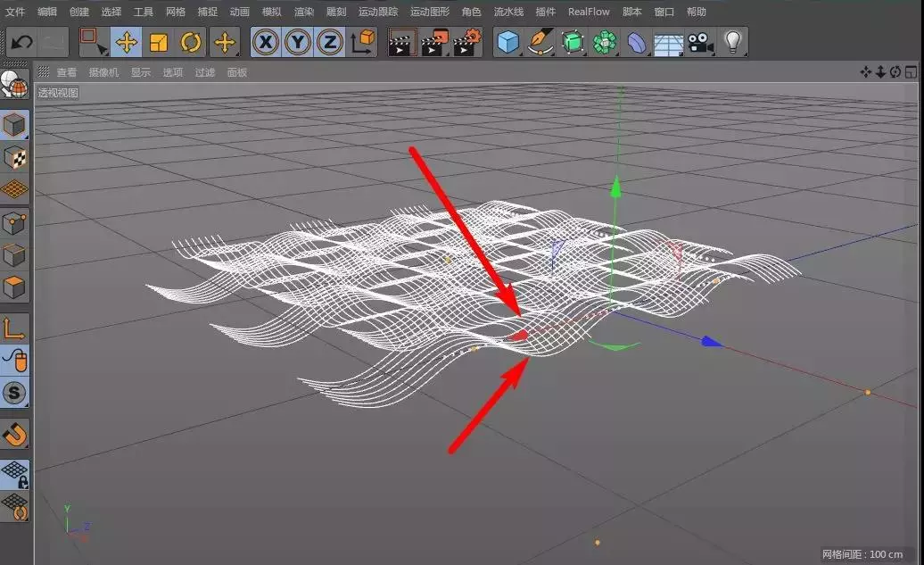Select the Move tool
The width and height of the screenshot is (924, 565).
127,42
